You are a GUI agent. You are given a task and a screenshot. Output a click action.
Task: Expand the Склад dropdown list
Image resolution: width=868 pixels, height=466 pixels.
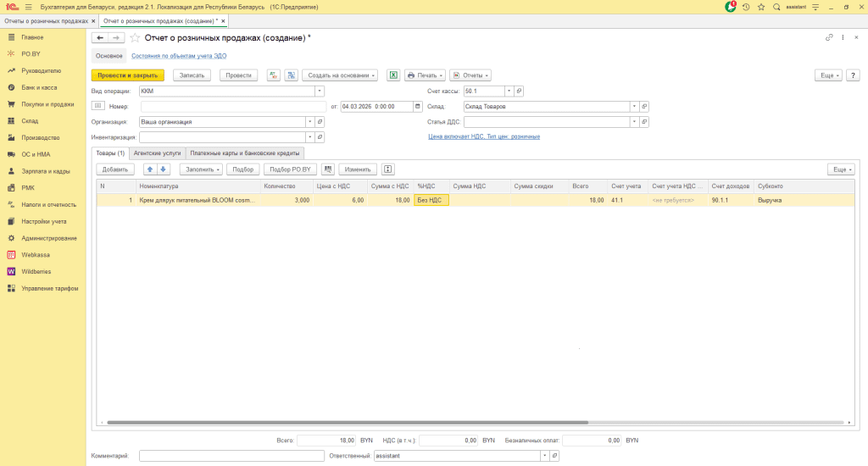coord(634,107)
